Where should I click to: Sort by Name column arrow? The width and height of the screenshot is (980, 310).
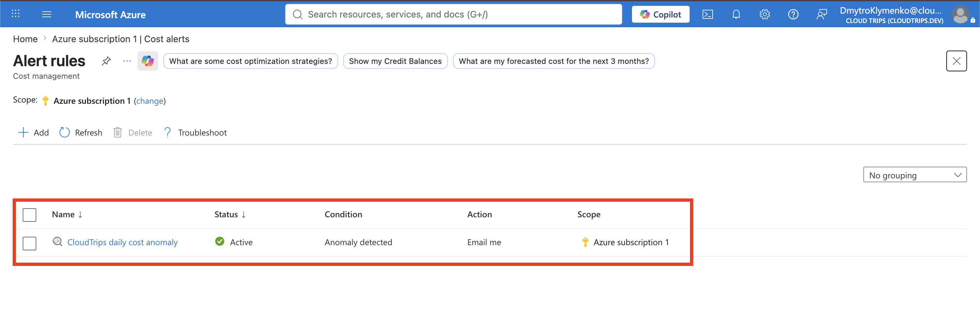(80, 214)
